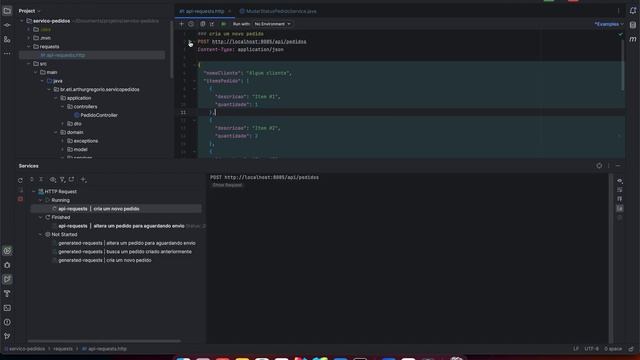Open editor tabs more options menu

(x=618, y=11)
